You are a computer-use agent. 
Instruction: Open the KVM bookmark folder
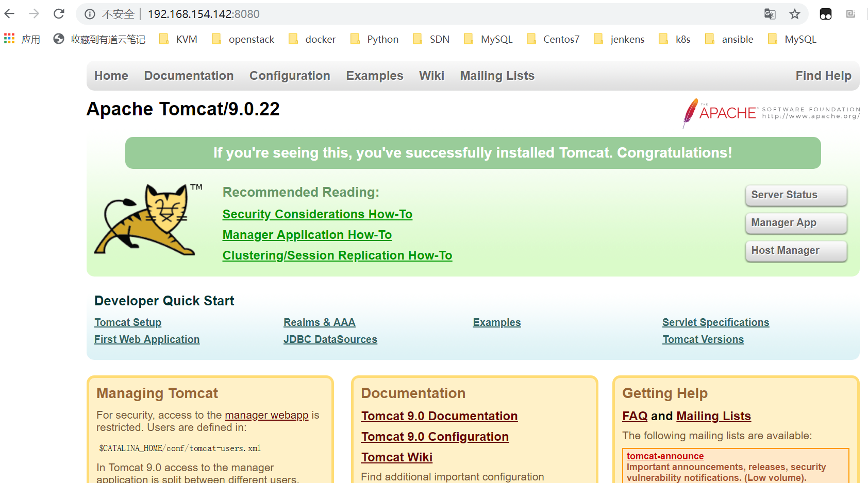pos(178,39)
